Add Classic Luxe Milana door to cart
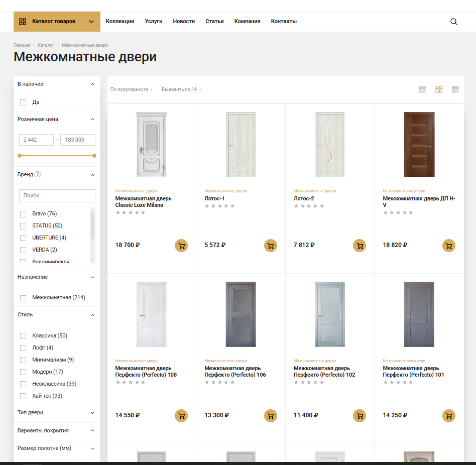This screenshot has height=465, width=476. pyautogui.click(x=181, y=246)
